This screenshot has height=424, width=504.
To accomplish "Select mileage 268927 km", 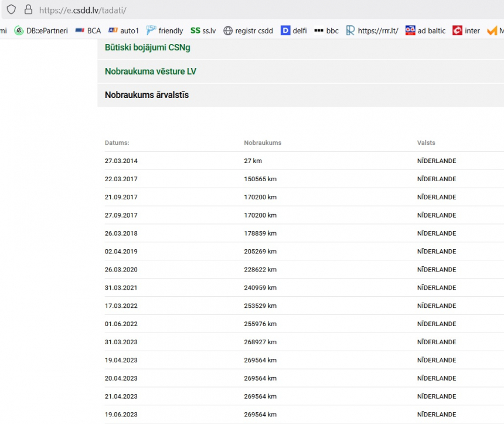I will (x=260, y=342).
